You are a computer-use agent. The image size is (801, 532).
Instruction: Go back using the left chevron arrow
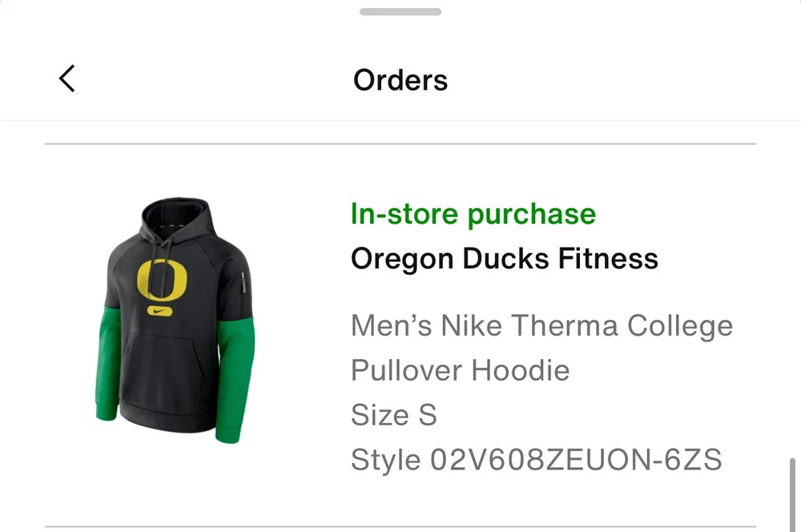click(67, 79)
